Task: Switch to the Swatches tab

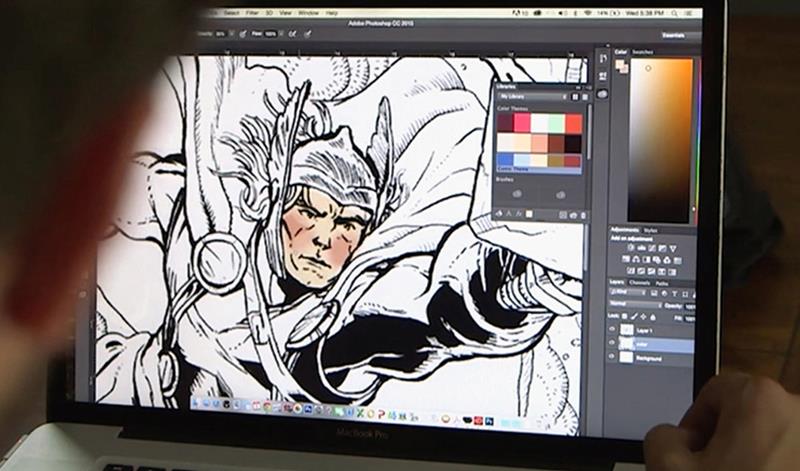Action: [643, 51]
